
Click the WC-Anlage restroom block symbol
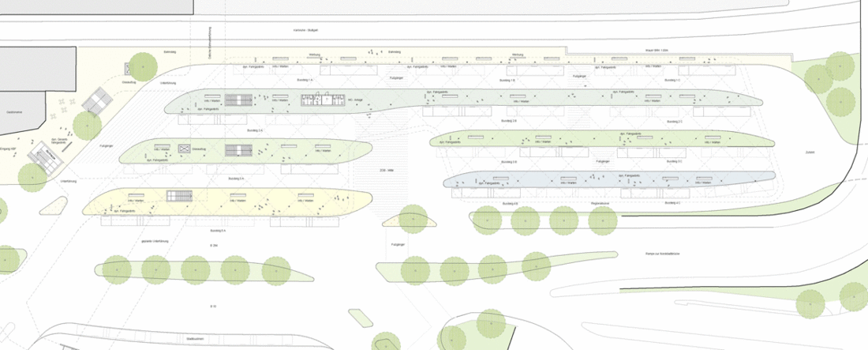point(317,100)
